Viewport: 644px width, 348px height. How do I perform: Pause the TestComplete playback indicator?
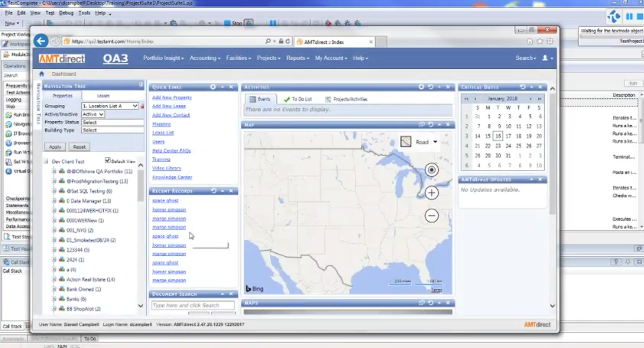tap(629, 17)
